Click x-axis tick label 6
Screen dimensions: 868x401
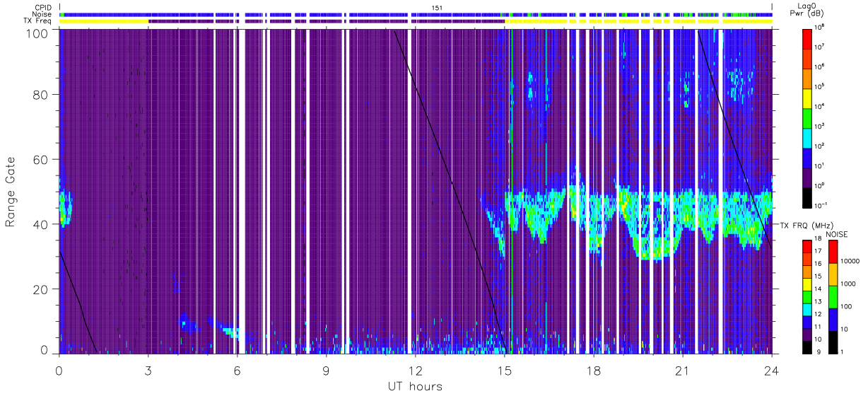click(237, 371)
